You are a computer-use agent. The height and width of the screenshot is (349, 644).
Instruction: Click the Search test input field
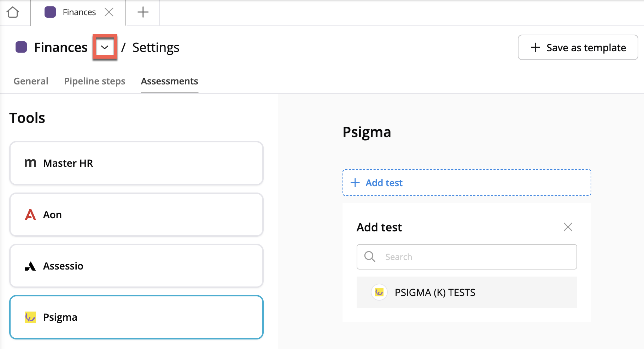tap(474, 257)
